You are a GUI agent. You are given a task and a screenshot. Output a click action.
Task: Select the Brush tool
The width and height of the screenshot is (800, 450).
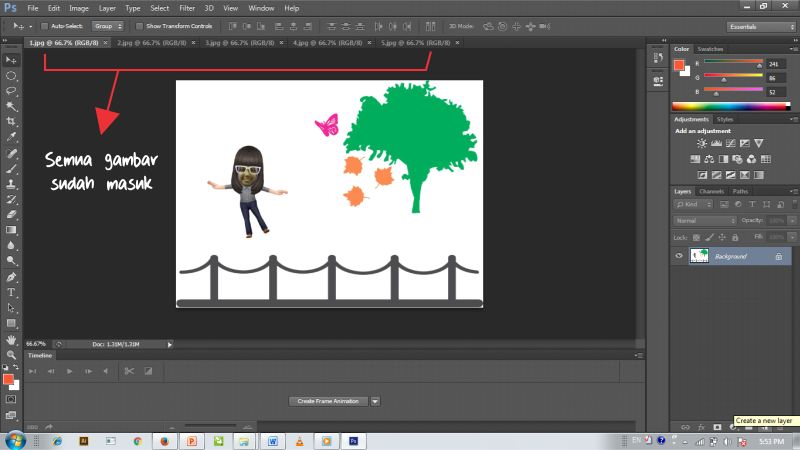tap(11, 169)
